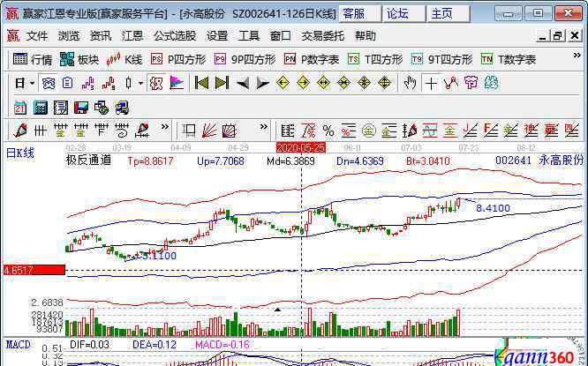Open the 资讯 menu
The image size is (588, 366).
point(101,36)
